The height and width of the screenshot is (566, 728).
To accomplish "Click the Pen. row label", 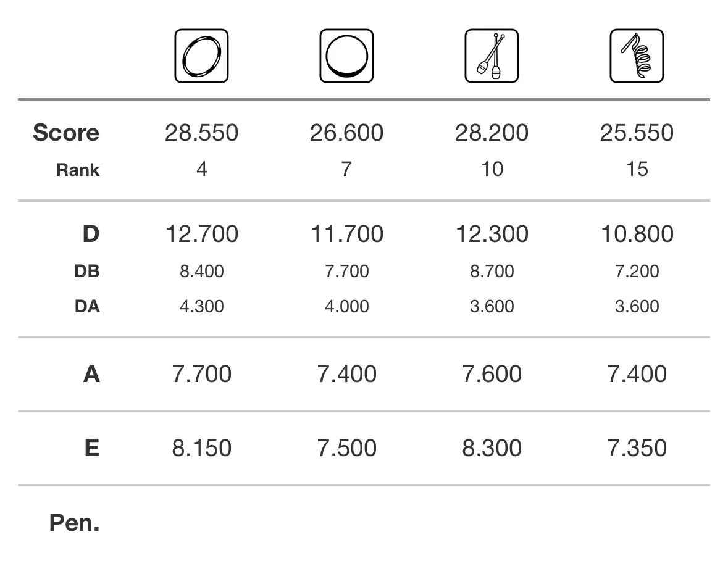I will 74,523.
